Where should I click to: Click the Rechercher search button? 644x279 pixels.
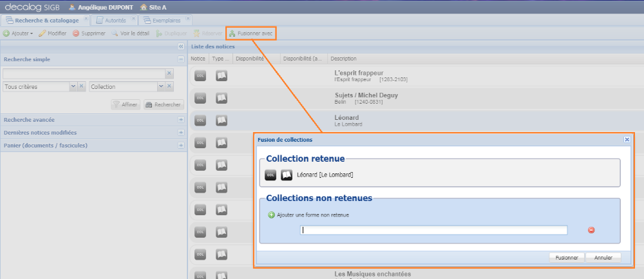[164, 104]
